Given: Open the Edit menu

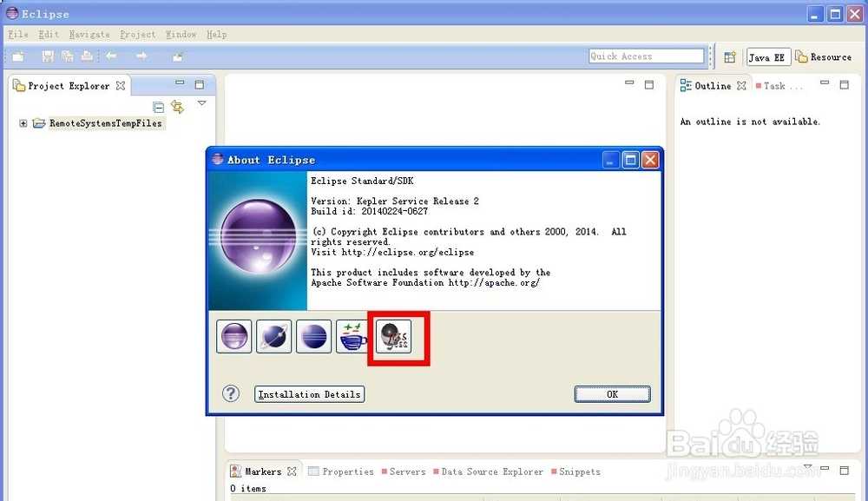Looking at the screenshot, I should pos(48,35).
